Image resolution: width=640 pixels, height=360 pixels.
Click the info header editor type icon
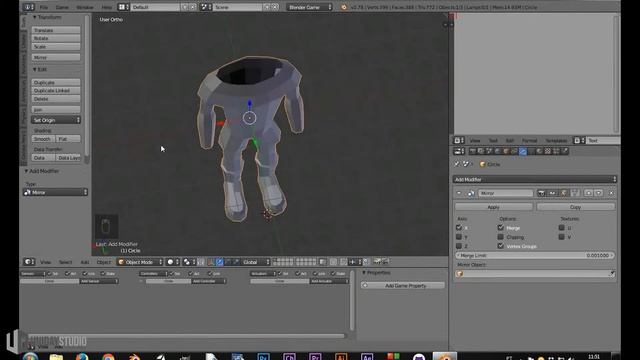tap(29, 7)
